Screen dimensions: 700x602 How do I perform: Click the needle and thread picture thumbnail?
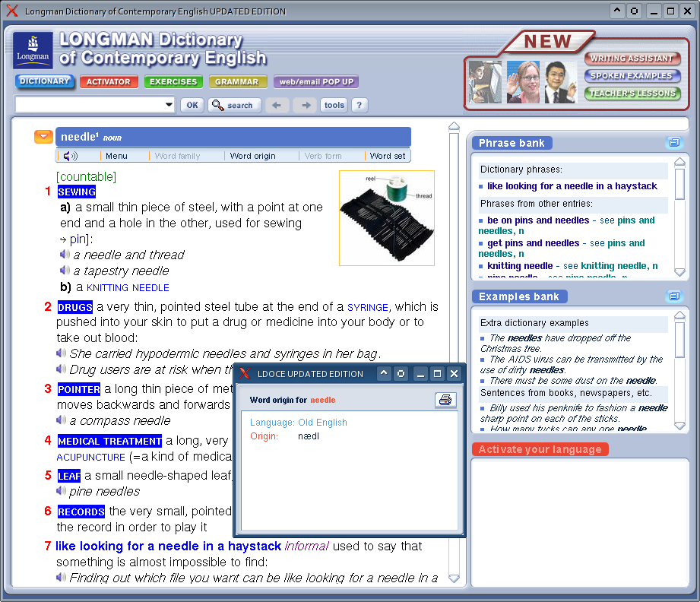coord(386,217)
